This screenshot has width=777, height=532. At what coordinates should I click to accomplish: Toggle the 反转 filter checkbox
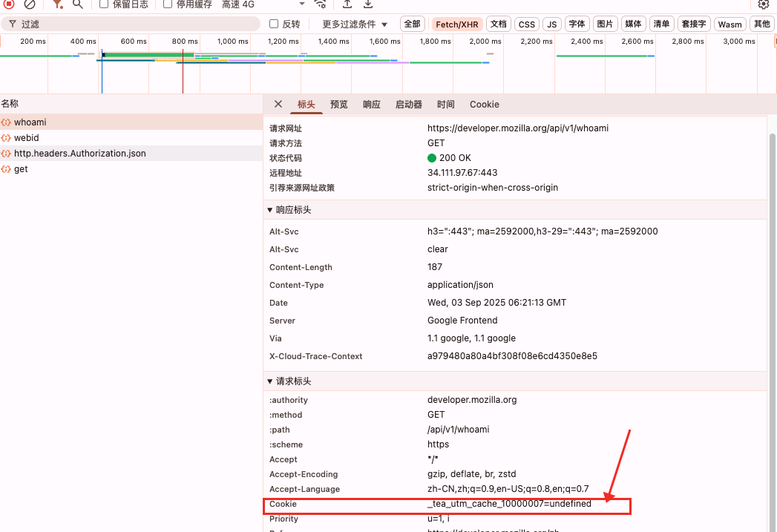pos(274,24)
